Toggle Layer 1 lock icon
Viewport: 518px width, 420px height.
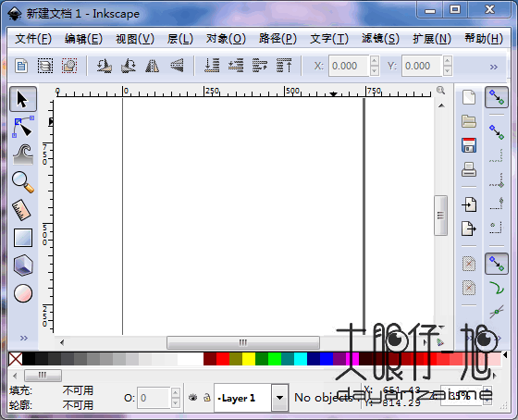(x=207, y=398)
